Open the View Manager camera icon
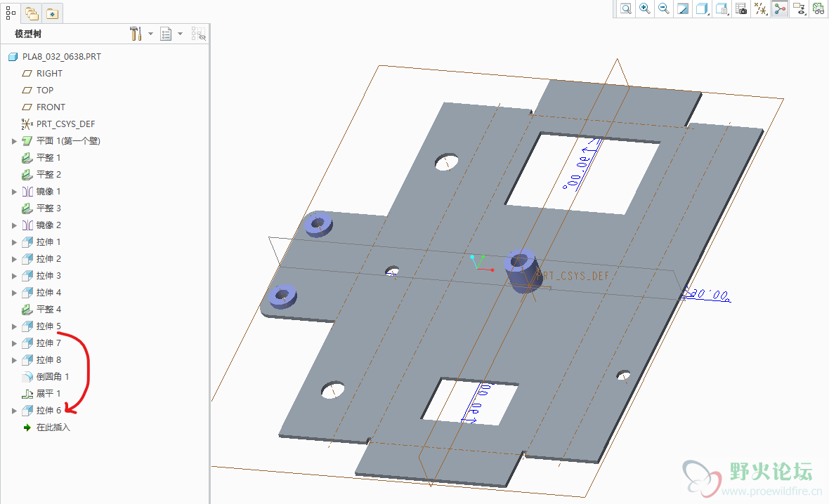Viewport: 829px width, 504px height. (741, 8)
